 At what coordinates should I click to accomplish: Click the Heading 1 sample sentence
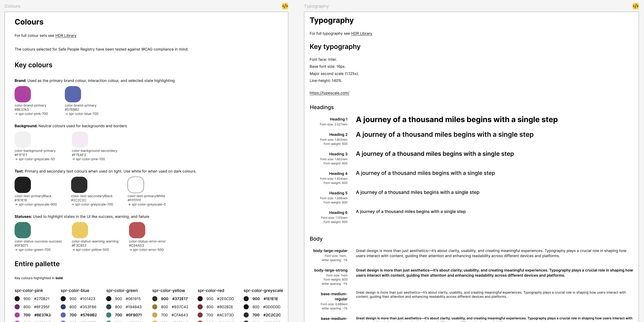457,120
